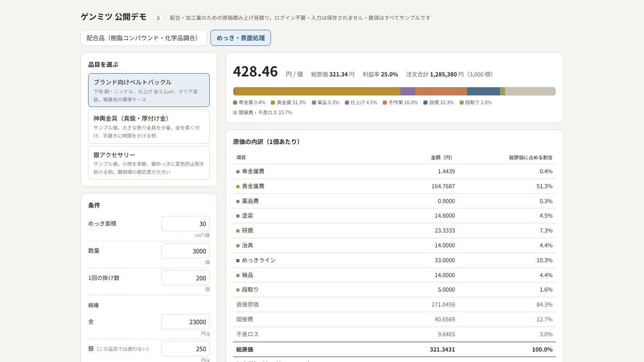
Task: Click the 間接費・不良ロス 15.7% legend entry
Action: tap(263, 113)
